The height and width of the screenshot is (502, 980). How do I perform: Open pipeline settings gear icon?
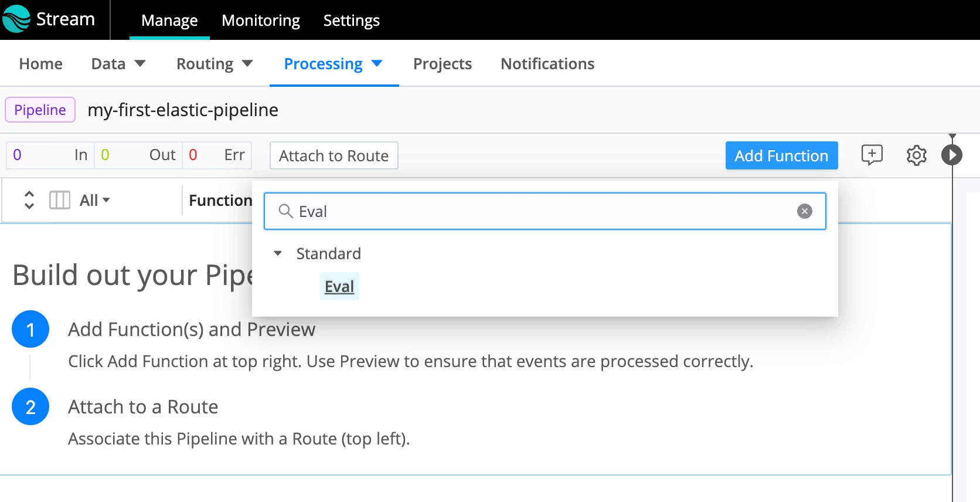click(x=916, y=155)
